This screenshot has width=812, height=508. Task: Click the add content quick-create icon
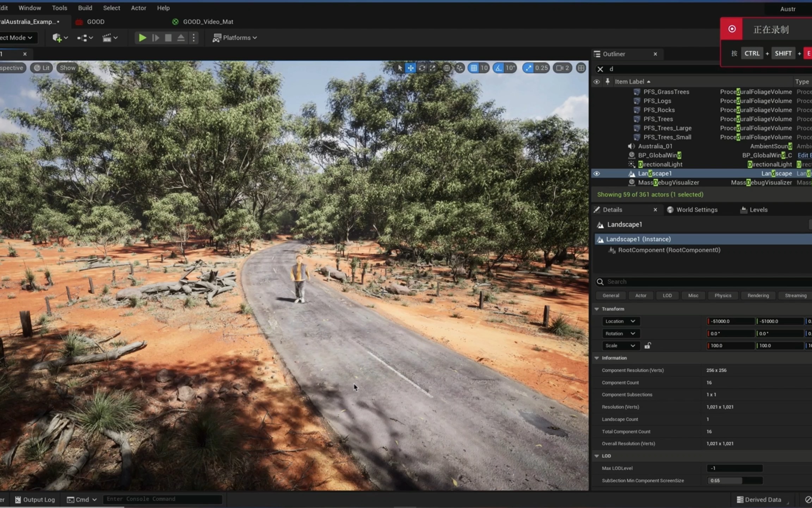pos(57,38)
